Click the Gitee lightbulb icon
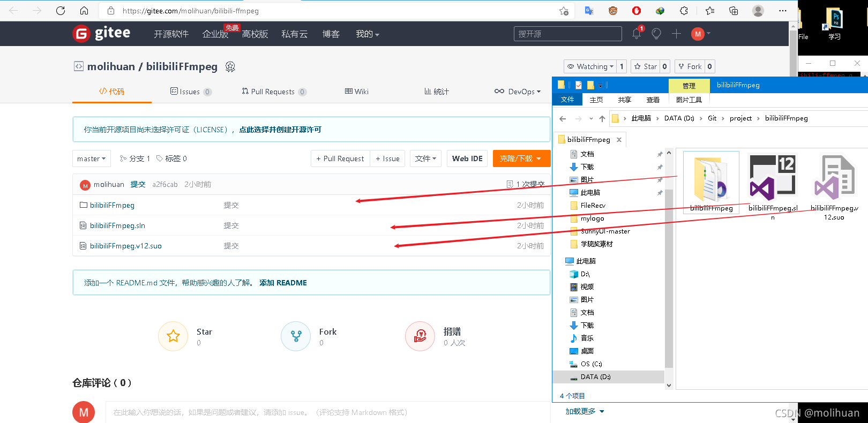 (x=656, y=34)
